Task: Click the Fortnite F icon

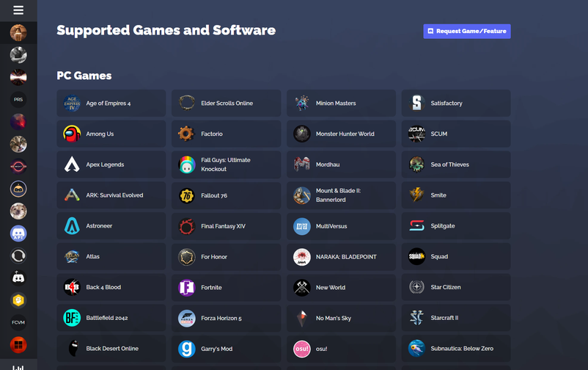Action: click(x=187, y=287)
